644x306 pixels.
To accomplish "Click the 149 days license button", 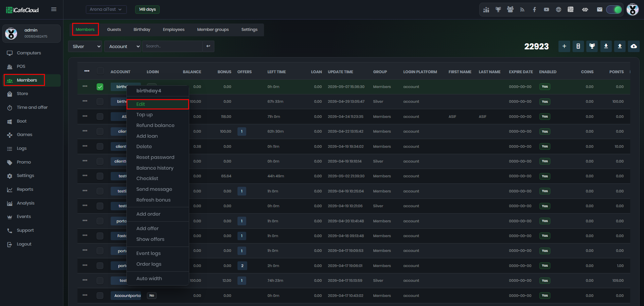I will click(147, 9).
